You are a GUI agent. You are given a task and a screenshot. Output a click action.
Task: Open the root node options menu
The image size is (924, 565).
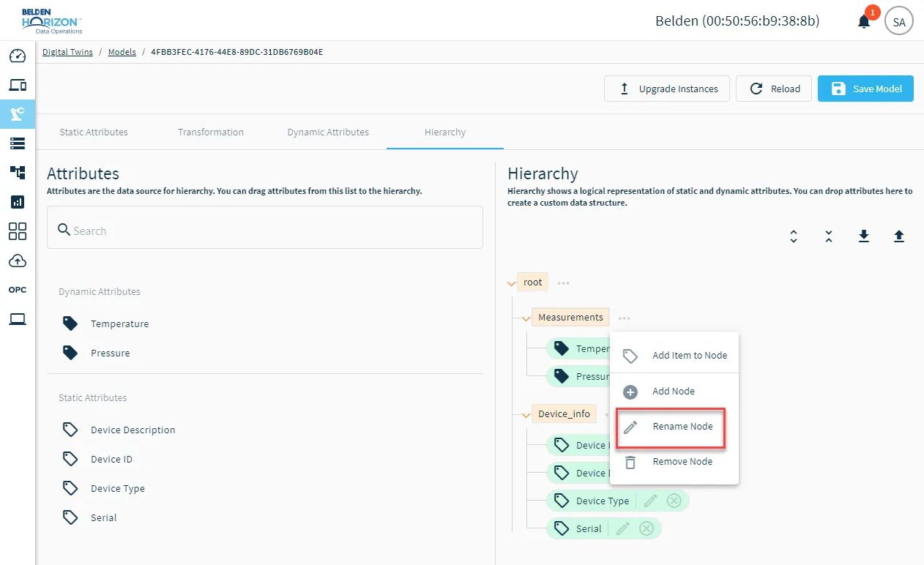point(563,282)
